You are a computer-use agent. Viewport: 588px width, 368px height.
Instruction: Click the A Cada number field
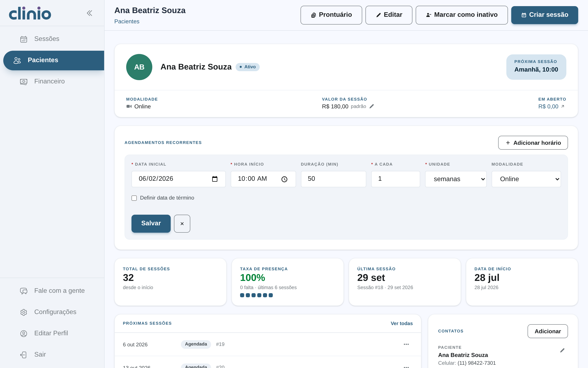point(395,179)
